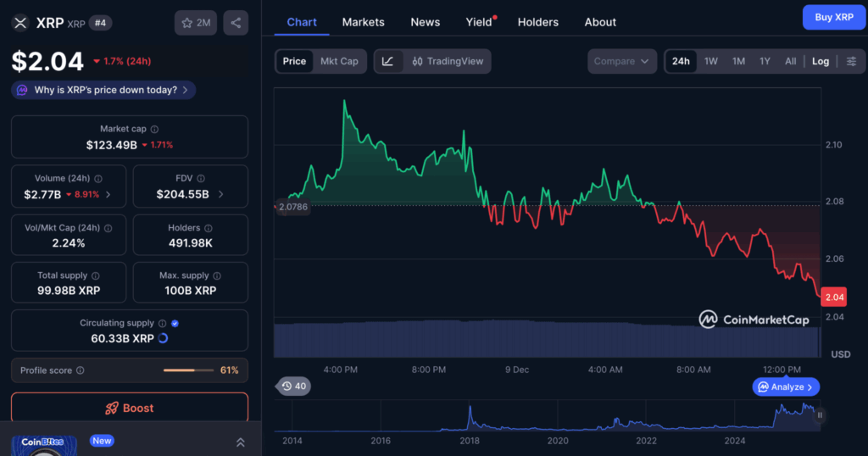Open chart settings sliders icon

[x=851, y=61]
